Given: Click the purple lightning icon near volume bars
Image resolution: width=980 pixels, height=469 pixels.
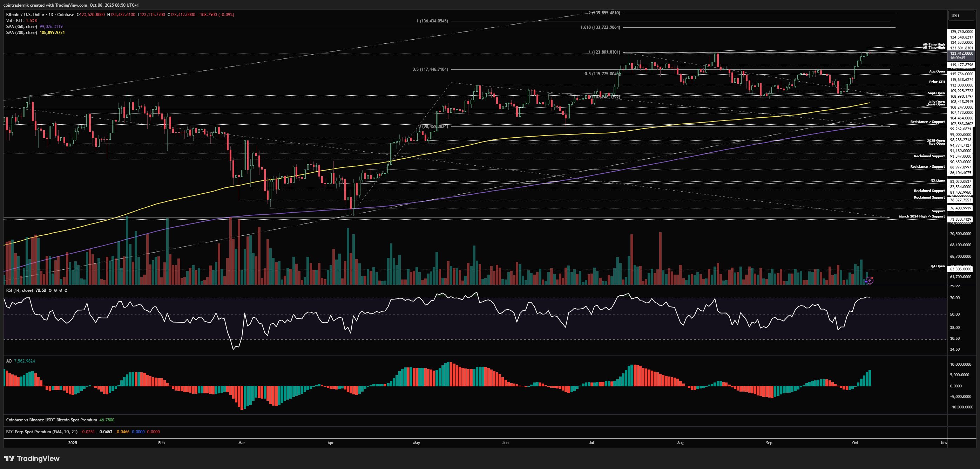Looking at the screenshot, I should click(869, 281).
